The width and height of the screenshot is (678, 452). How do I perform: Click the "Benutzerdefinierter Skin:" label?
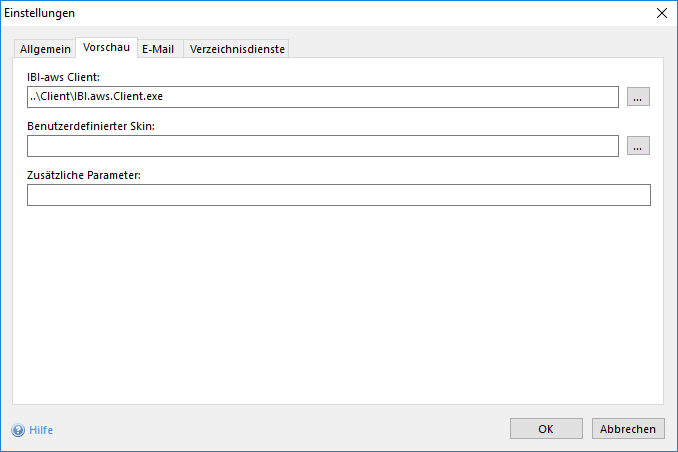(90, 126)
